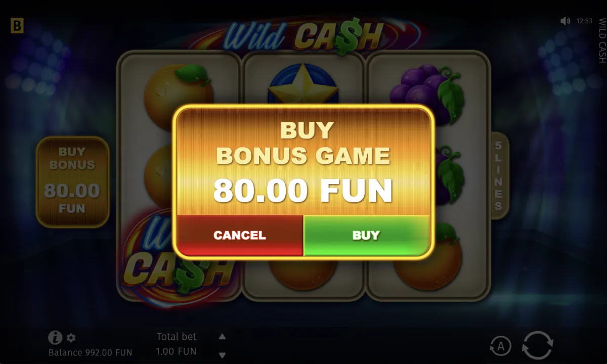The height and width of the screenshot is (364, 607).
Task: Mute sound with the speaker icon
Action: (566, 21)
